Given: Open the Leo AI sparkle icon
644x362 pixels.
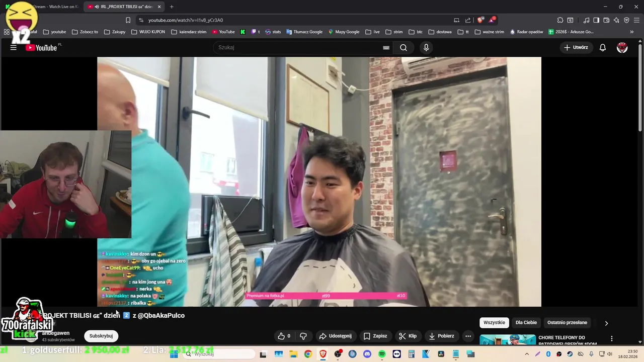Looking at the screenshot, I should tap(616, 20).
